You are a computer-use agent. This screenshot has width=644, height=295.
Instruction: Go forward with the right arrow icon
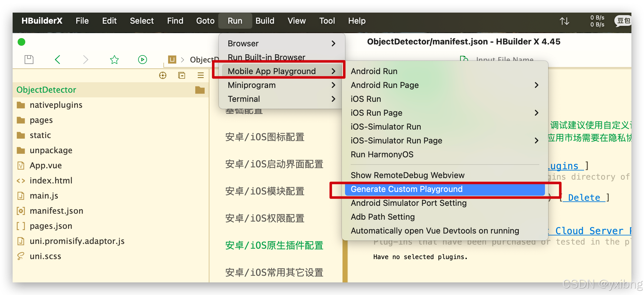[85, 60]
